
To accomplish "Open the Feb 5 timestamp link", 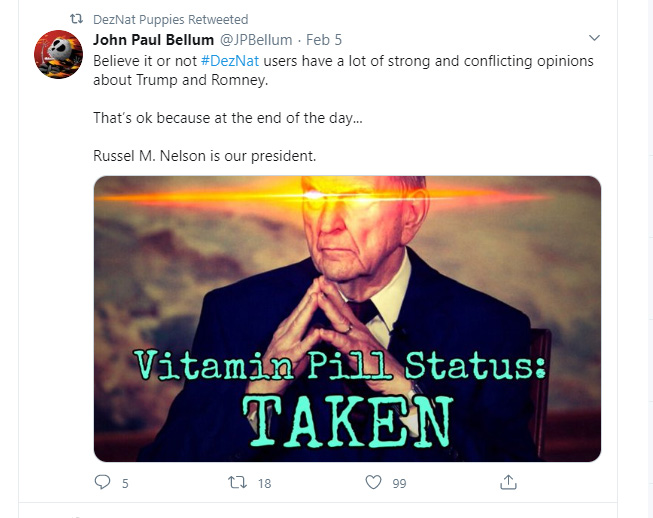I will click(x=324, y=40).
